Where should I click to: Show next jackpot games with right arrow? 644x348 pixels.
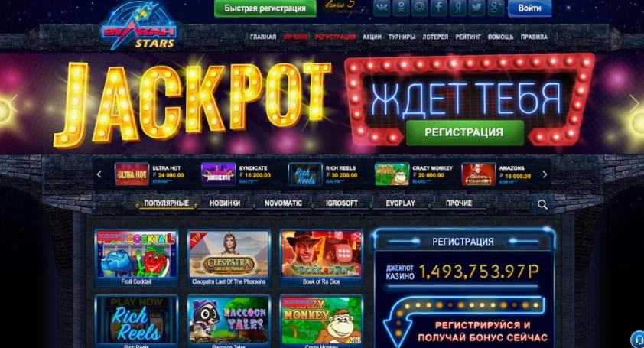pos(545,174)
